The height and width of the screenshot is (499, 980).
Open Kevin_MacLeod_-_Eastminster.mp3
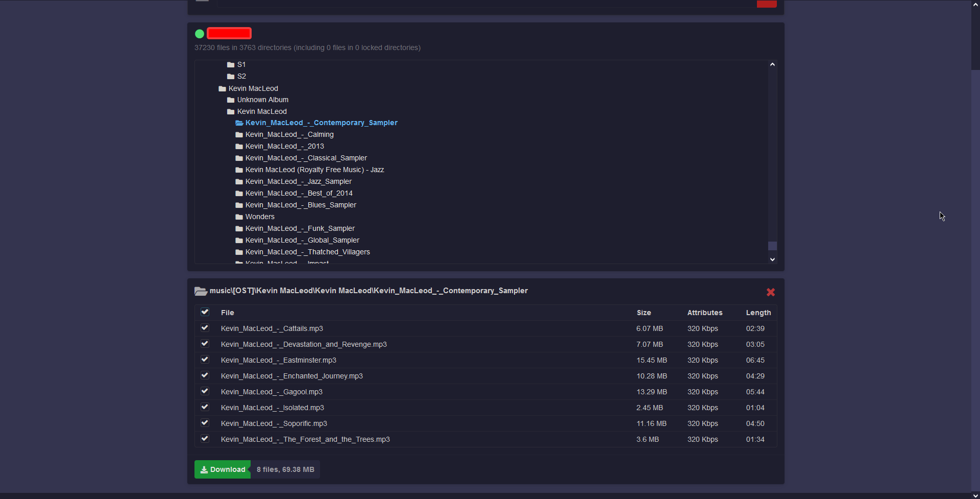[x=278, y=360]
